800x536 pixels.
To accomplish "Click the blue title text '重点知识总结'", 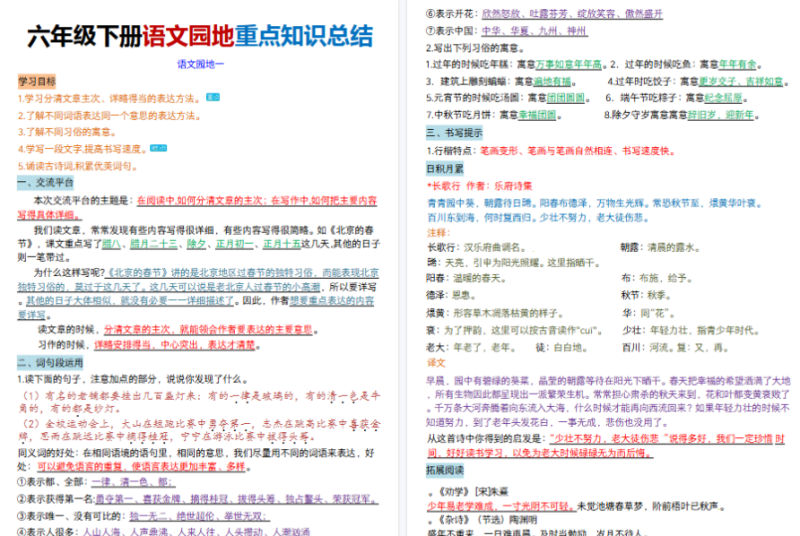I will point(304,36).
